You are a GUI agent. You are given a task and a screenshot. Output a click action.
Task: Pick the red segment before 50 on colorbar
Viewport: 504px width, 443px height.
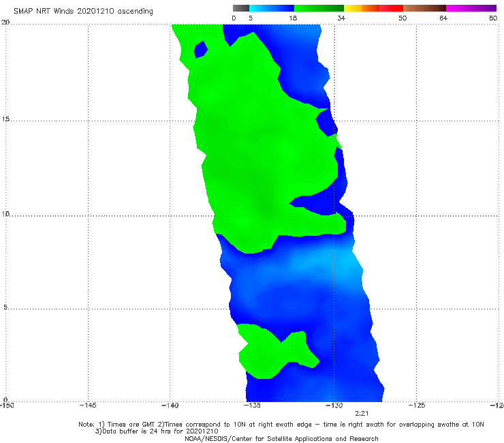391,8
